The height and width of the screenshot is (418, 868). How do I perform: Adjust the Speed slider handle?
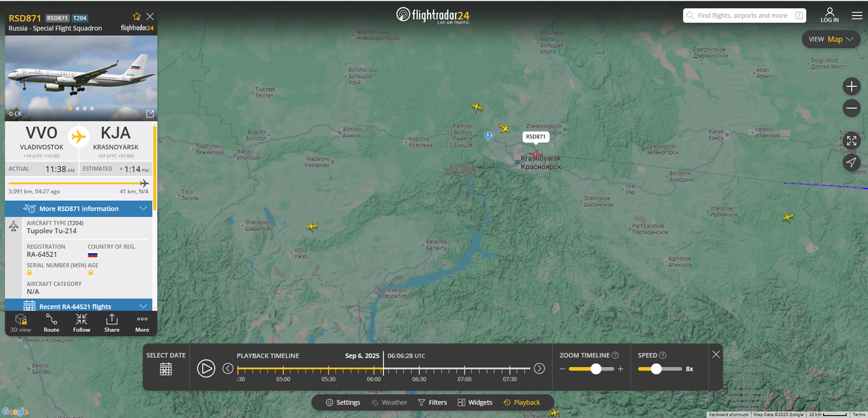(656, 369)
